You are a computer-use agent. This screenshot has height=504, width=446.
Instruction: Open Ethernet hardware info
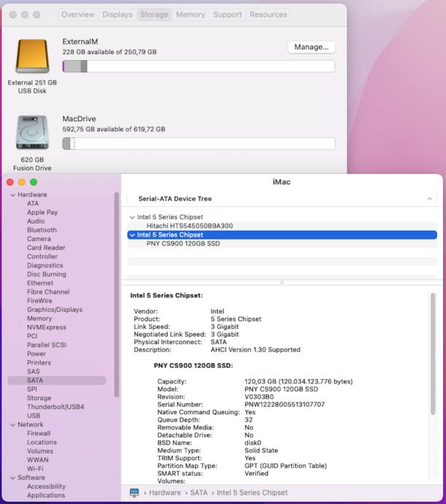[40, 283]
